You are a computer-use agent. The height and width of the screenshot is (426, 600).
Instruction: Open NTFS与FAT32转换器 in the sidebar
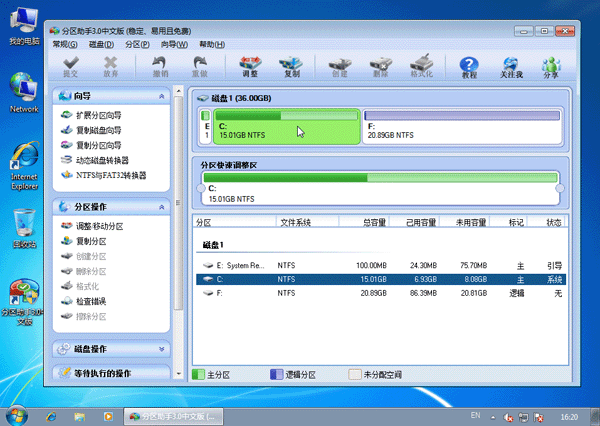click(x=110, y=175)
